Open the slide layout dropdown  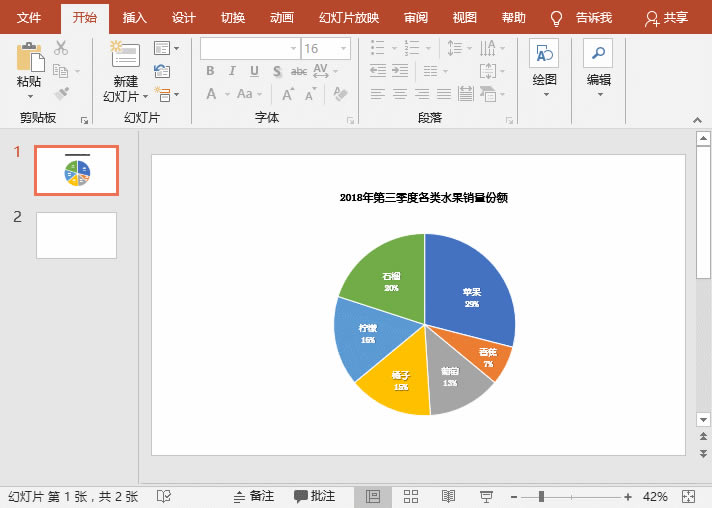[166, 48]
